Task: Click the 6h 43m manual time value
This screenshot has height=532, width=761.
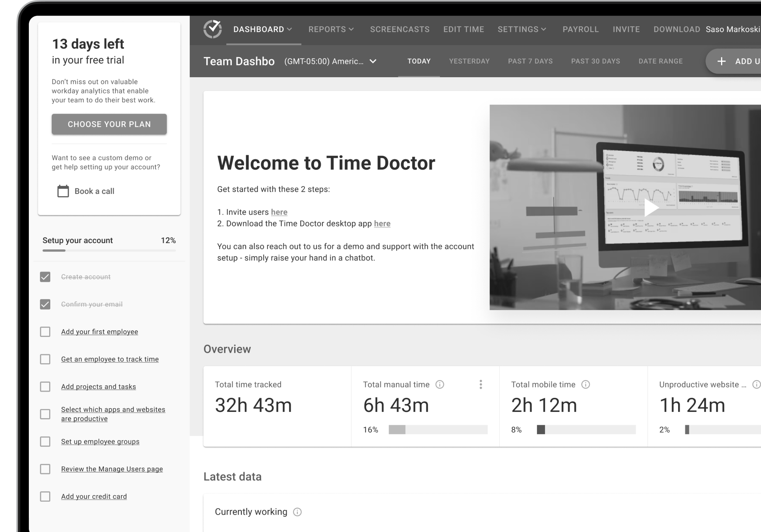Action: [x=396, y=405]
